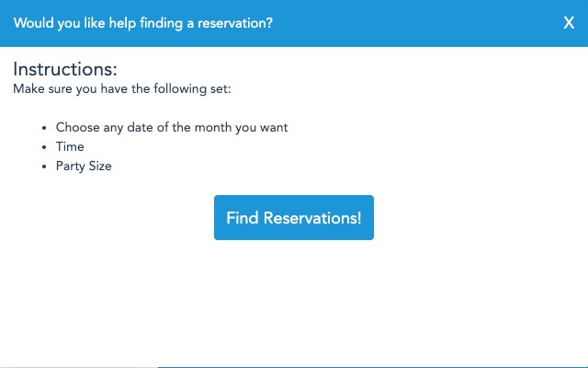The image size is (588, 368).
Task: Click the word 'Find' in the blue button
Action: coord(243,218)
